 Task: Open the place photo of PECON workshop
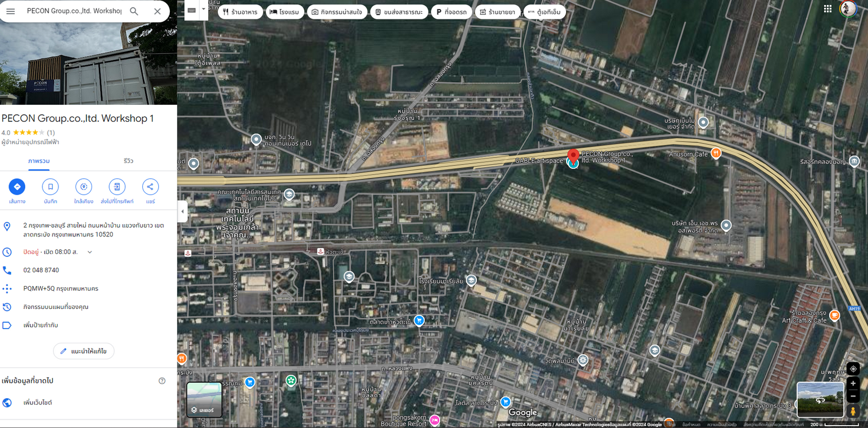[x=89, y=63]
